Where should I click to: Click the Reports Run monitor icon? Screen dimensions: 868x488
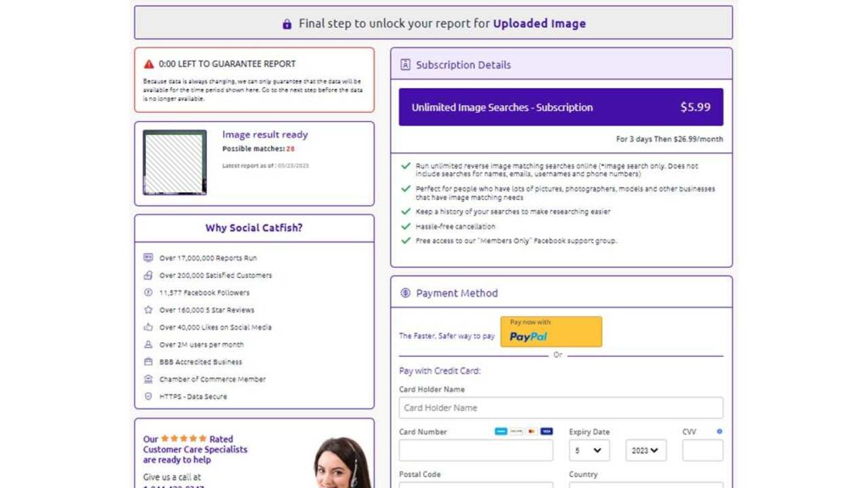click(x=148, y=258)
